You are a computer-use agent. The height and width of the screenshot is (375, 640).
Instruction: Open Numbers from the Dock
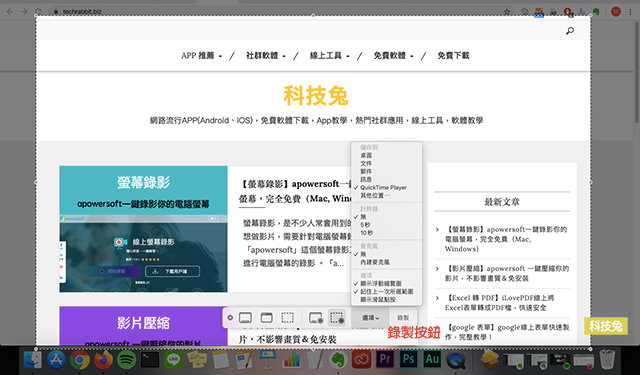pyautogui.click(x=291, y=359)
